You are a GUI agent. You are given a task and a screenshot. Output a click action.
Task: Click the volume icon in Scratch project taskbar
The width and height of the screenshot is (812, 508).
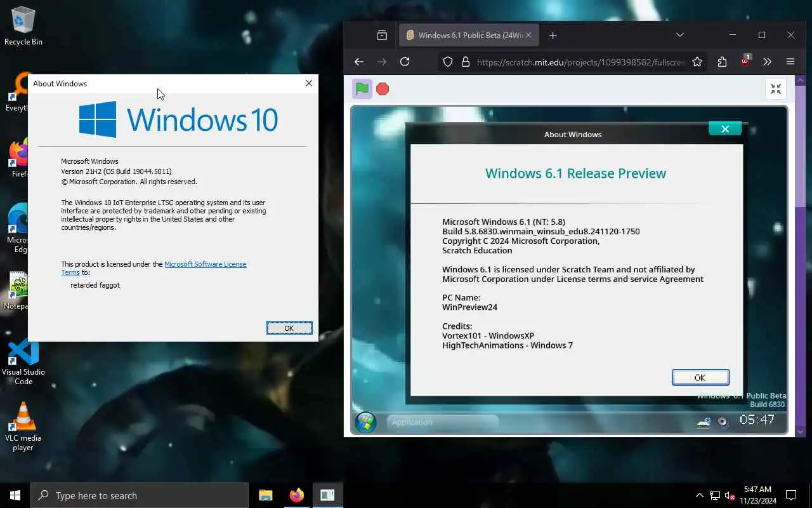coord(723,422)
